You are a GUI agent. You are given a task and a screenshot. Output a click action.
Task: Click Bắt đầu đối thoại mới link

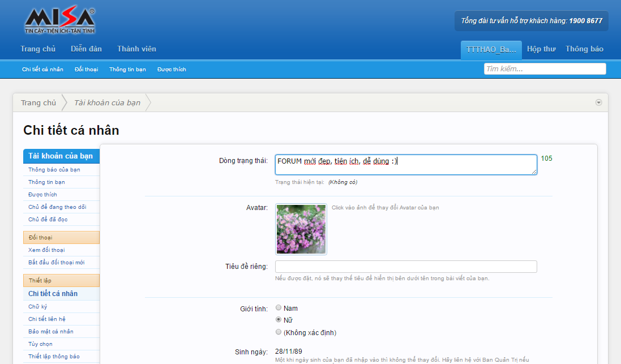[x=57, y=263]
